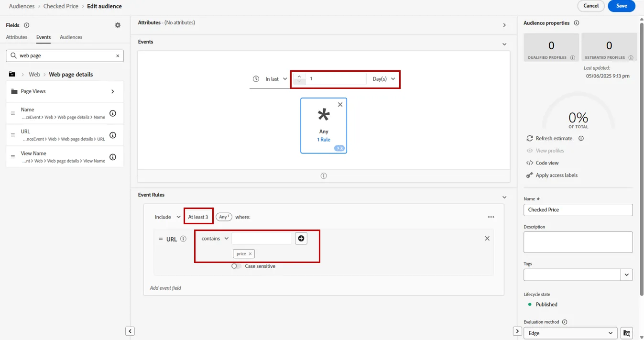Click info icon beside URL rule label
Viewport: 644px width, 340px height.
tap(183, 239)
